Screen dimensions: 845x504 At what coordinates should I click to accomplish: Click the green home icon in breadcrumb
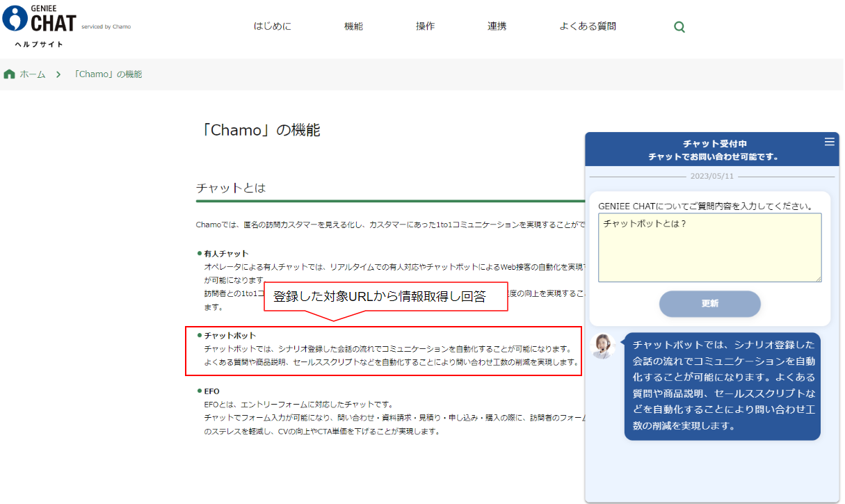tap(9, 74)
